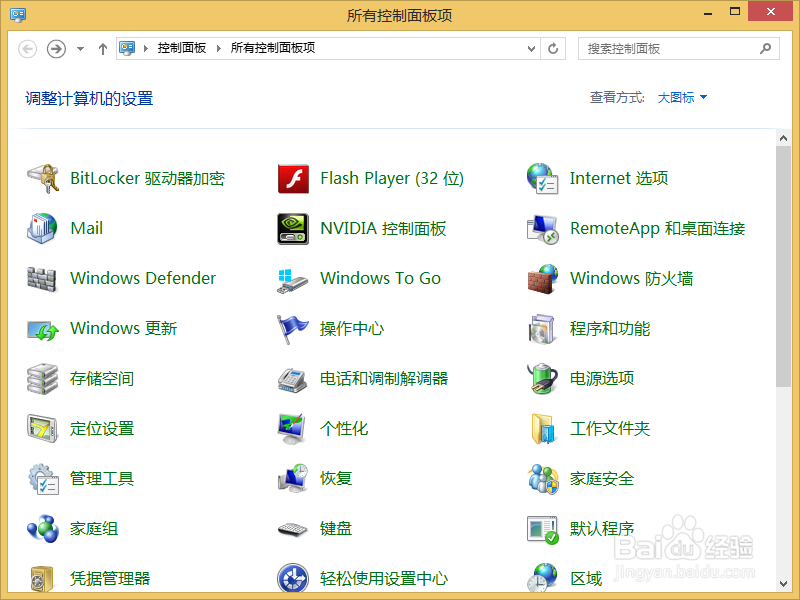Click the refresh button in the address bar
Viewport: 800px width, 600px height.
coord(553,48)
